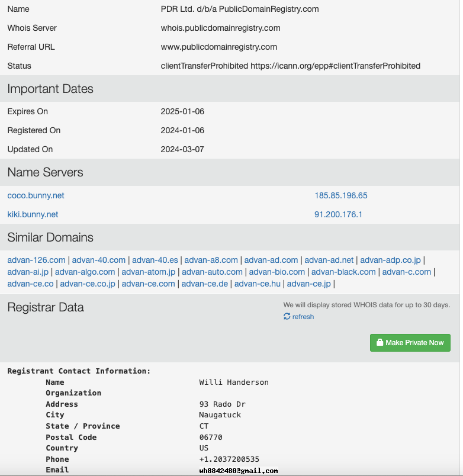Click the State / Province label
The height and width of the screenshot is (476, 463).
point(83,426)
